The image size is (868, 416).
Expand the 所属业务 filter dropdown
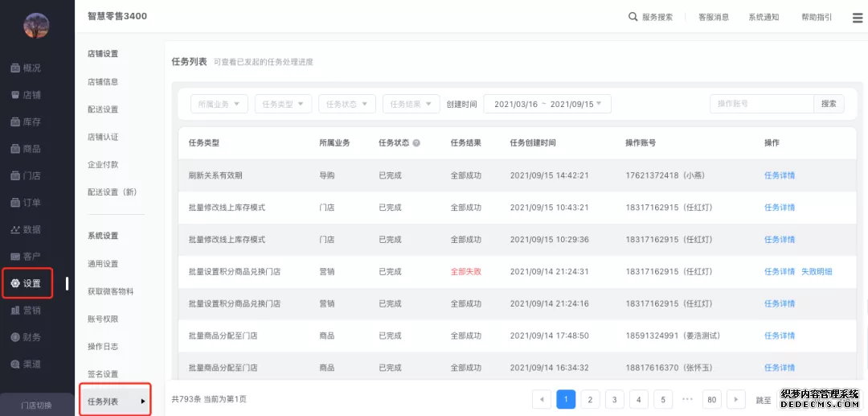219,104
